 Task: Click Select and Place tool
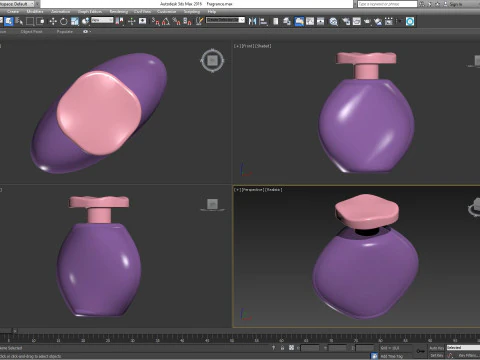[86, 21]
